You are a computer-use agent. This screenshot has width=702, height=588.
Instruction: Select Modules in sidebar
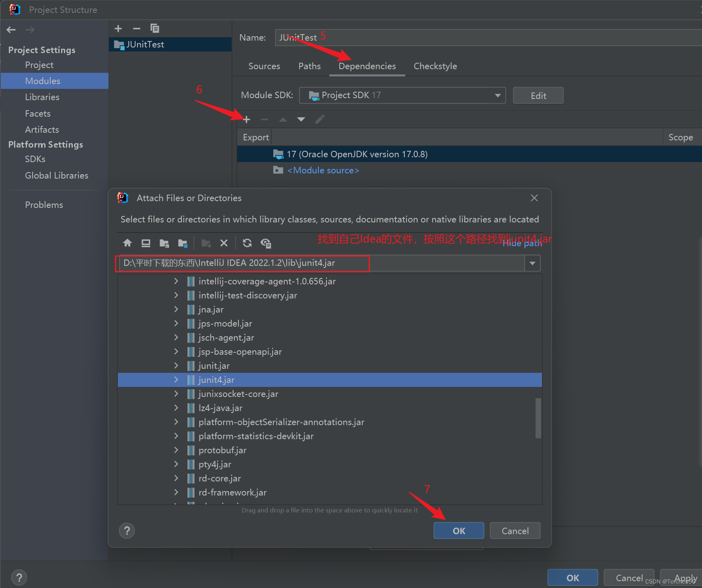pos(55,81)
